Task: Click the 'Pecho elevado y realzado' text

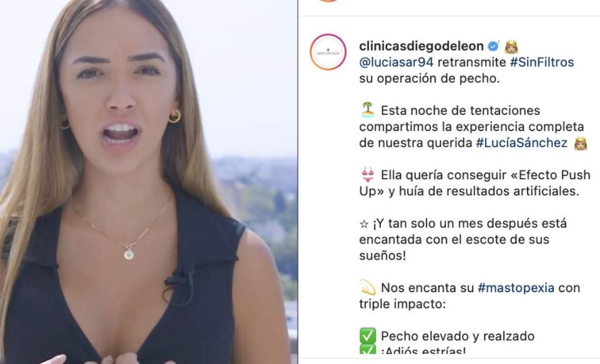Action: tap(458, 336)
